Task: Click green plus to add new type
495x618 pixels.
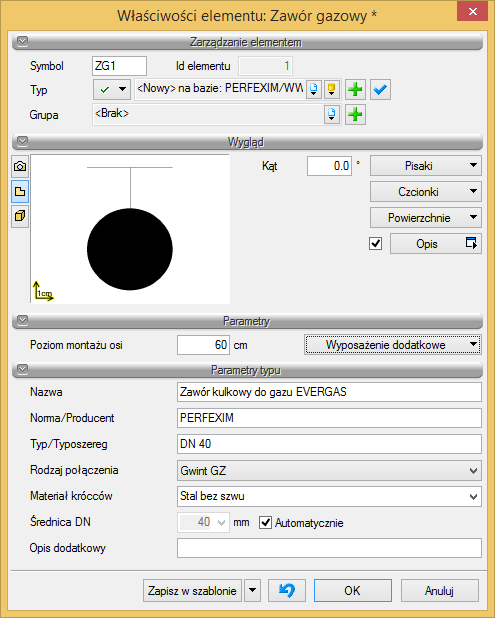Action: (x=355, y=89)
